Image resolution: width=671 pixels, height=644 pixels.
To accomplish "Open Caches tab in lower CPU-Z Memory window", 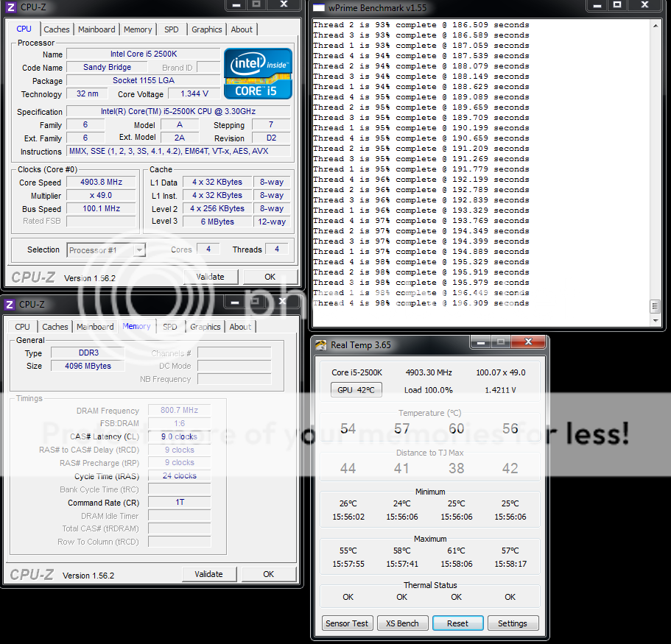I will pos(55,327).
